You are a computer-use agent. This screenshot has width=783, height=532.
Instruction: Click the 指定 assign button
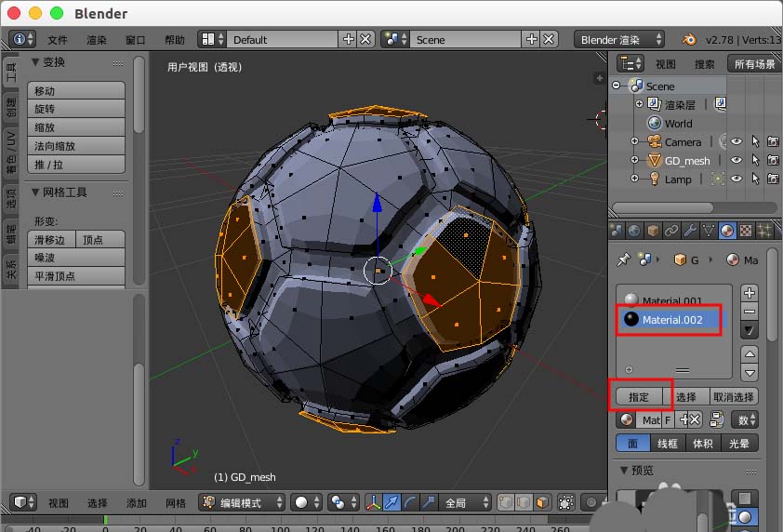pyautogui.click(x=639, y=396)
